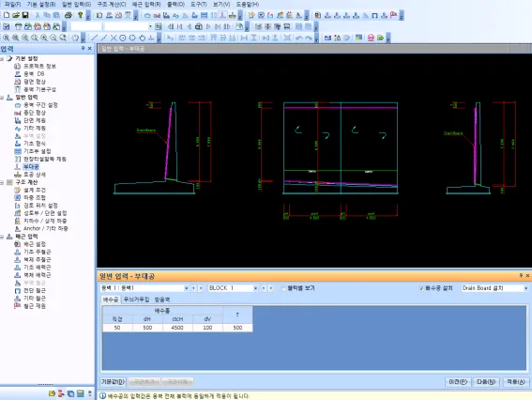Click the 다음(N) button
Image resolution: width=532 pixels, height=400 pixels.
(x=486, y=382)
